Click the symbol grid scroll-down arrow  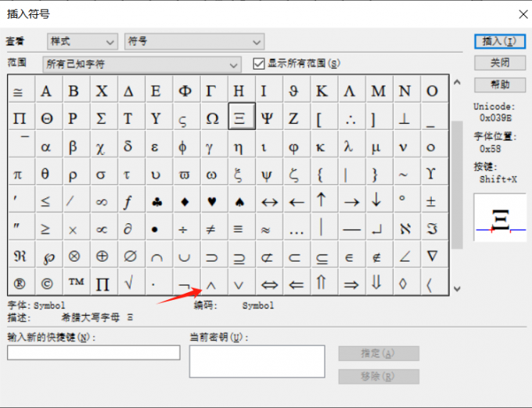pyautogui.click(x=457, y=289)
